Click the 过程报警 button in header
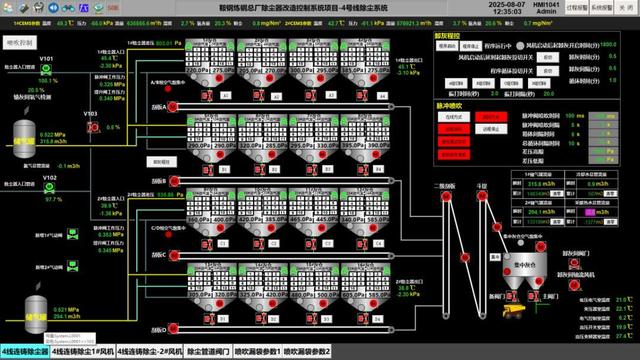640x360 pixels. pyautogui.click(x=577, y=8)
